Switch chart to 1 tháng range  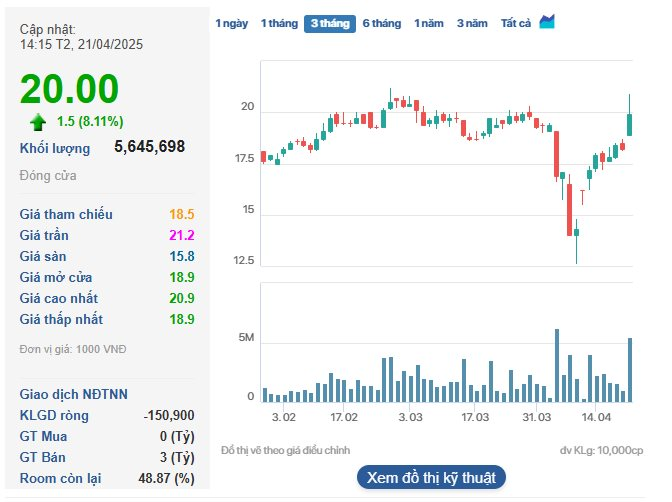coord(278,23)
